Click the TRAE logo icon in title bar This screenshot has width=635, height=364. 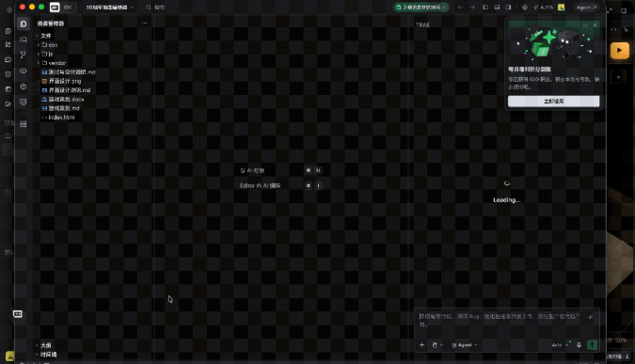coord(55,8)
